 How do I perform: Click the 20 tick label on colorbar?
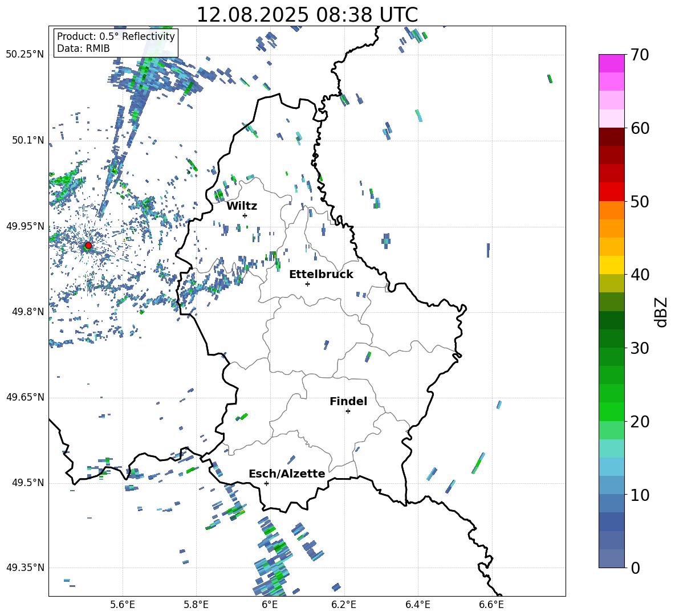pyautogui.click(x=640, y=421)
